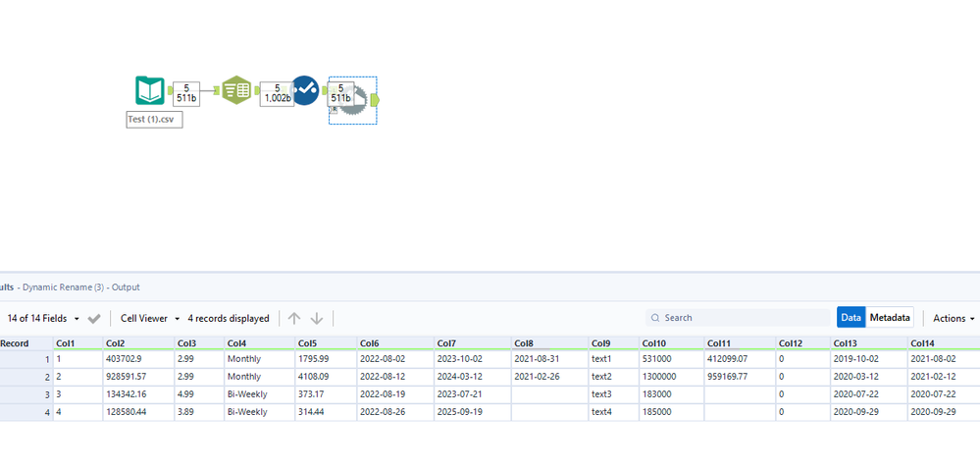Click cell value 1795.99

[327, 359]
